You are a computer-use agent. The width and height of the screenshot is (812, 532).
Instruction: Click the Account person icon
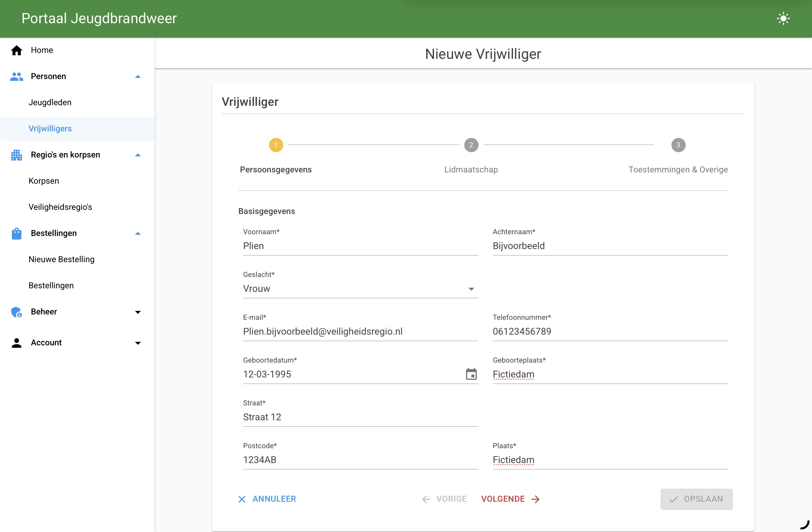point(16,343)
